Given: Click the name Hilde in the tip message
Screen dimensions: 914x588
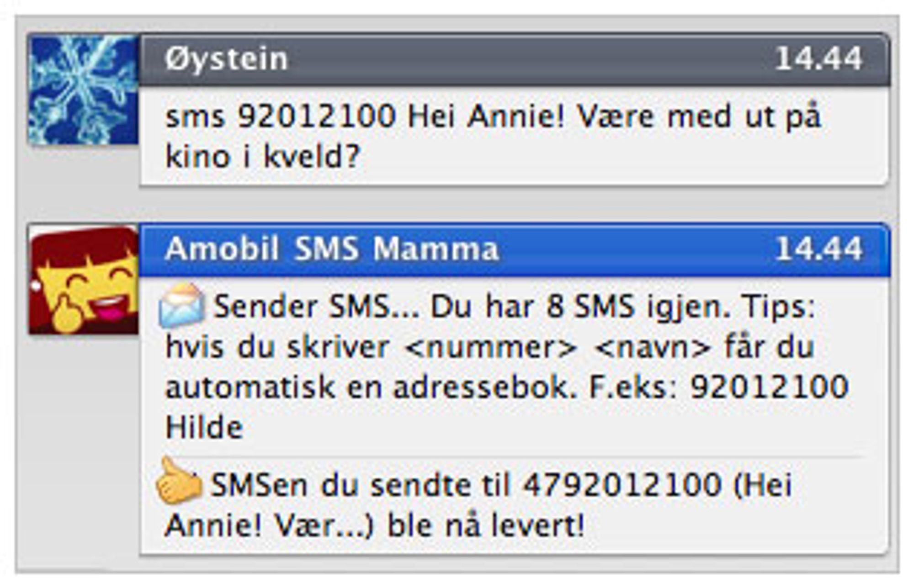Looking at the screenshot, I should coord(204,427).
